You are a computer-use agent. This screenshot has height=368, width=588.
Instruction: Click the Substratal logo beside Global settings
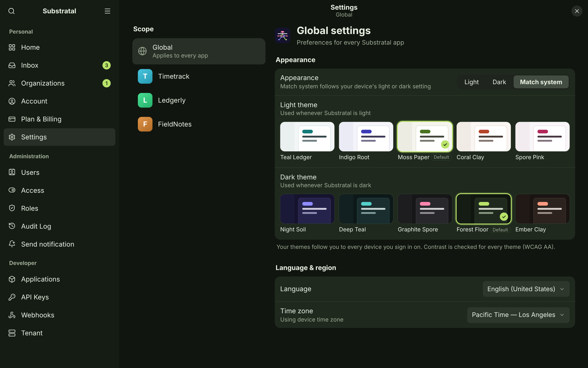pos(283,35)
